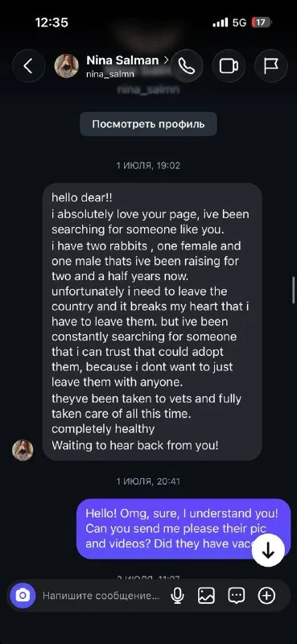The width and height of the screenshot is (297, 644).
Task: Tap the nina_salmn username text
Action: coord(105,75)
